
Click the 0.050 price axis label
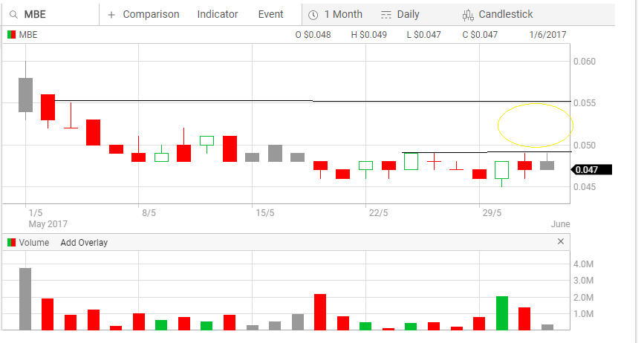585,146
